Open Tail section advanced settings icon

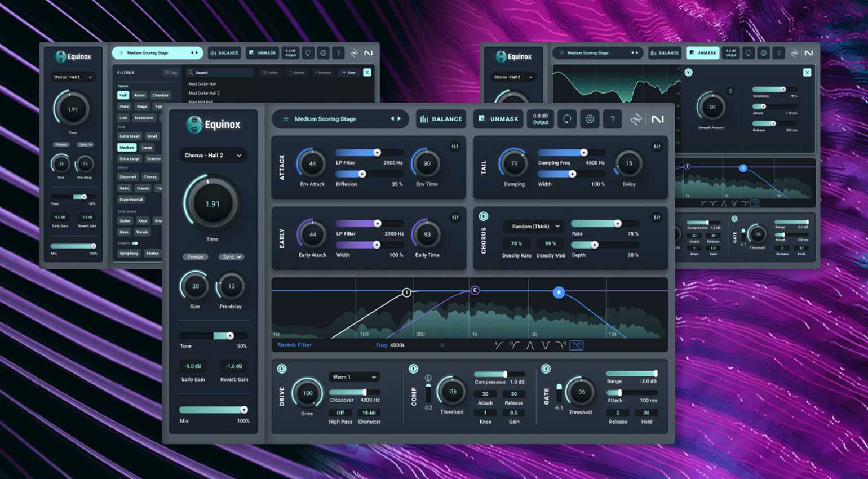pos(657,147)
